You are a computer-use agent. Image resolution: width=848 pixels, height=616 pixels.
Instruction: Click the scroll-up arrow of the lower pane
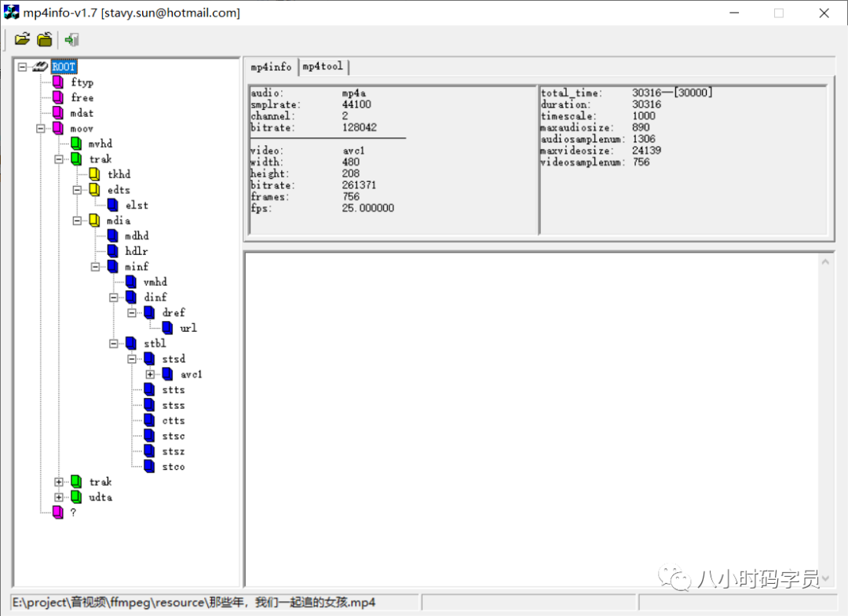coord(825,262)
